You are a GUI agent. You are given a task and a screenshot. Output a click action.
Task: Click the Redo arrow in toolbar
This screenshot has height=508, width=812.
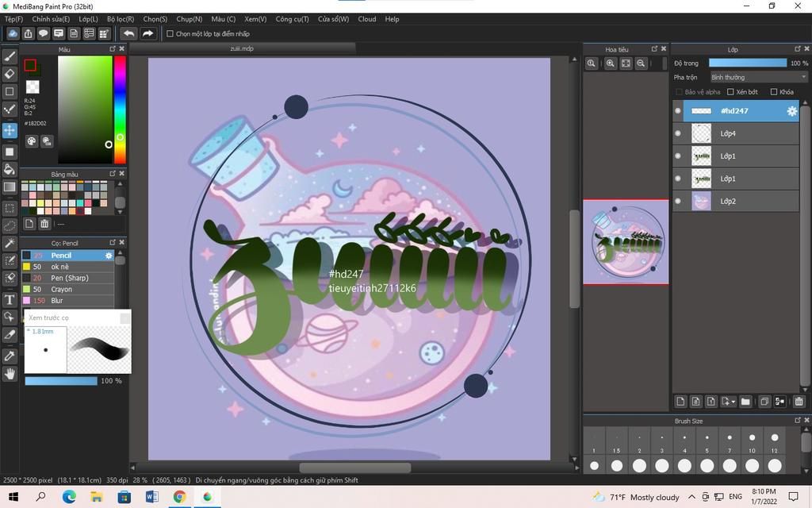point(147,33)
